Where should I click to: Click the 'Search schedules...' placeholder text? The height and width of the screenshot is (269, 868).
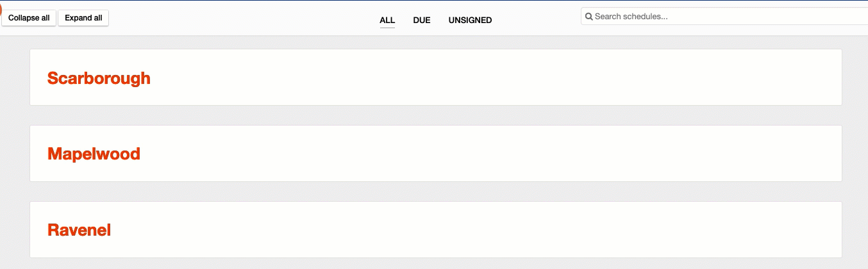tap(631, 17)
